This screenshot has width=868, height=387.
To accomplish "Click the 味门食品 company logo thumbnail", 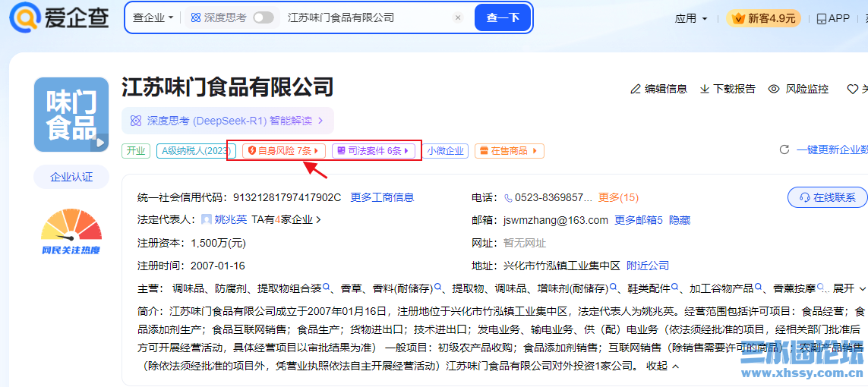I will pos(71,115).
